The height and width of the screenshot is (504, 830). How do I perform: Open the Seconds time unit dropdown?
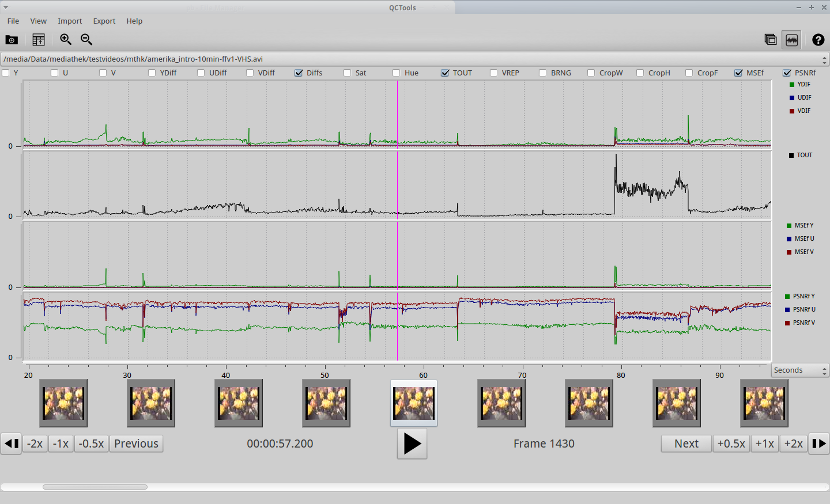pos(799,370)
